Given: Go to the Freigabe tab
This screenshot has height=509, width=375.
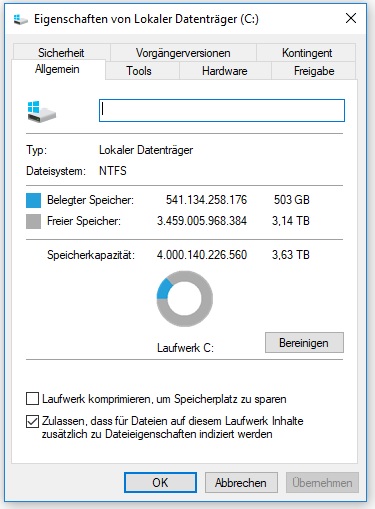Looking at the screenshot, I should 314,71.
